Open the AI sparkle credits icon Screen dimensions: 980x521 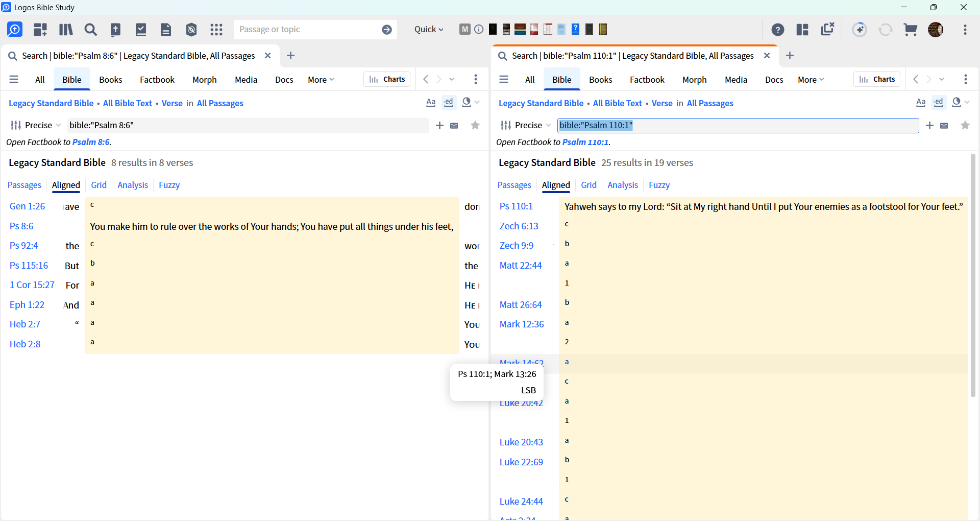pos(860,30)
